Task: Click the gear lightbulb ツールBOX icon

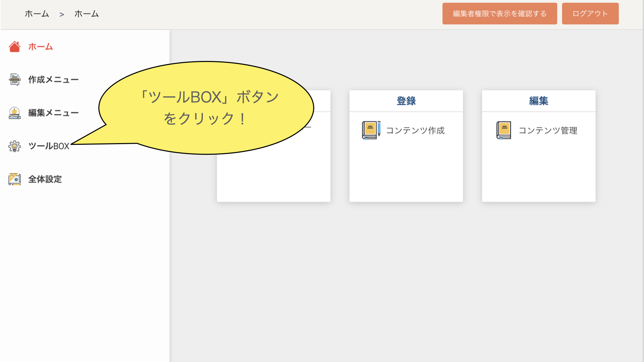Action: click(x=14, y=146)
